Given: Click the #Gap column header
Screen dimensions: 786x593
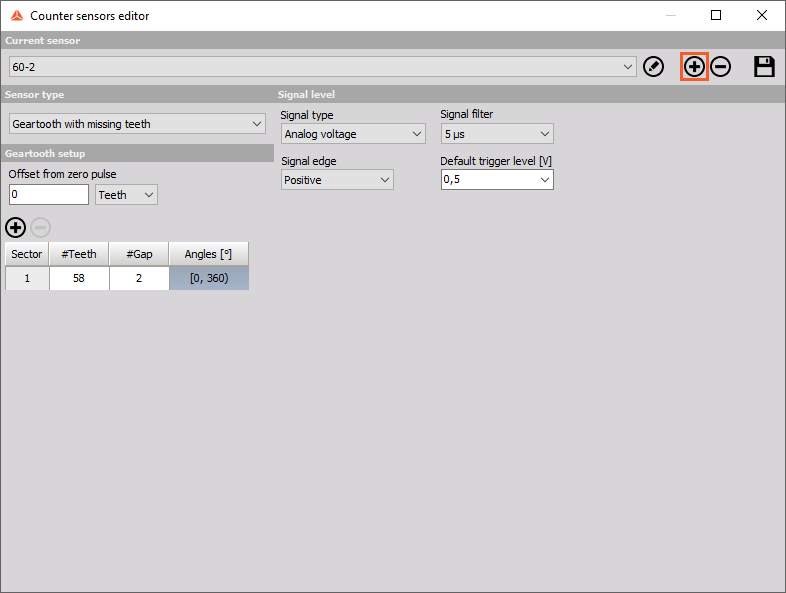Looking at the screenshot, I should tap(139, 254).
